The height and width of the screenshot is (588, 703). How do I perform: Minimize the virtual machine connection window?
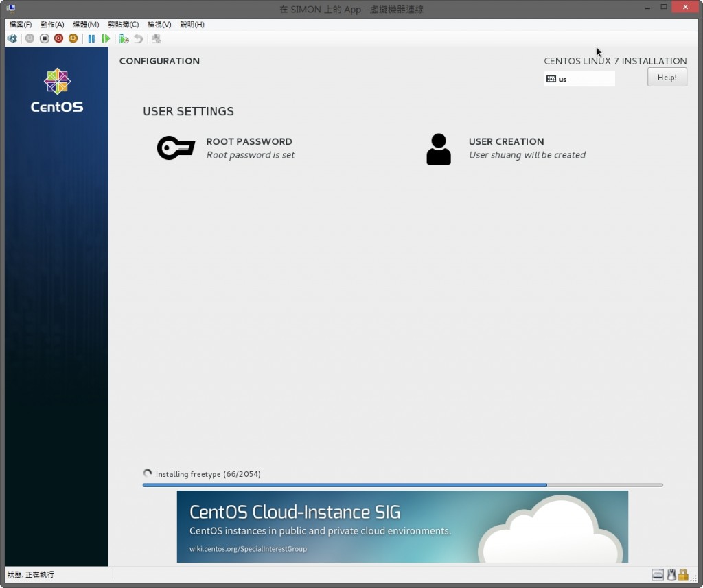pos(647,7)
